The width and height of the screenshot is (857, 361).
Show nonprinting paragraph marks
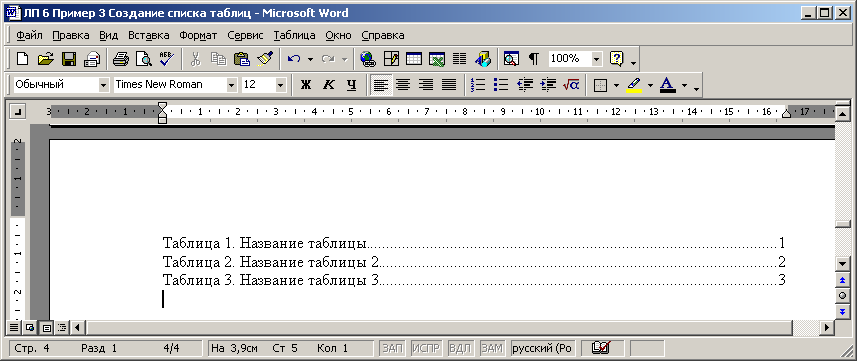pos(534,59)
